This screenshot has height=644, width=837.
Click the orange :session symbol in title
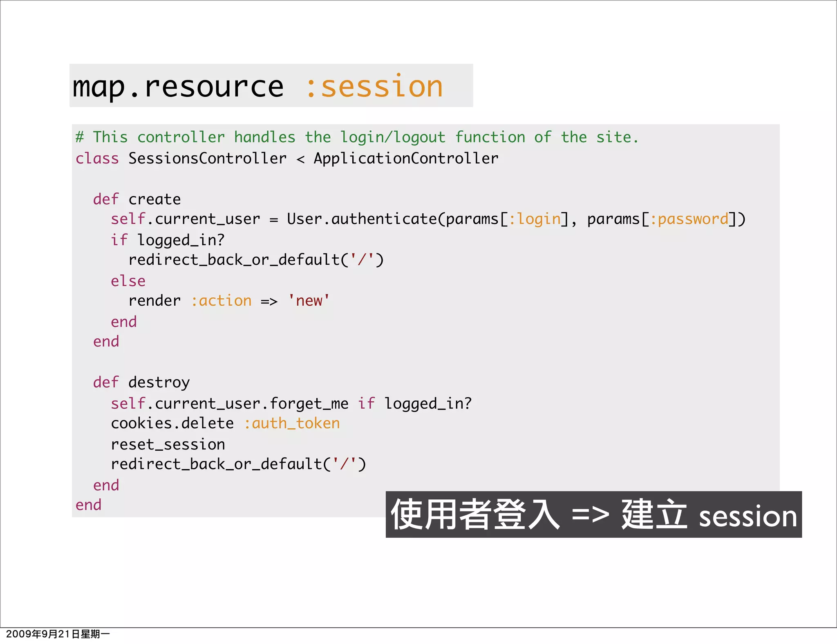point(374,86)
